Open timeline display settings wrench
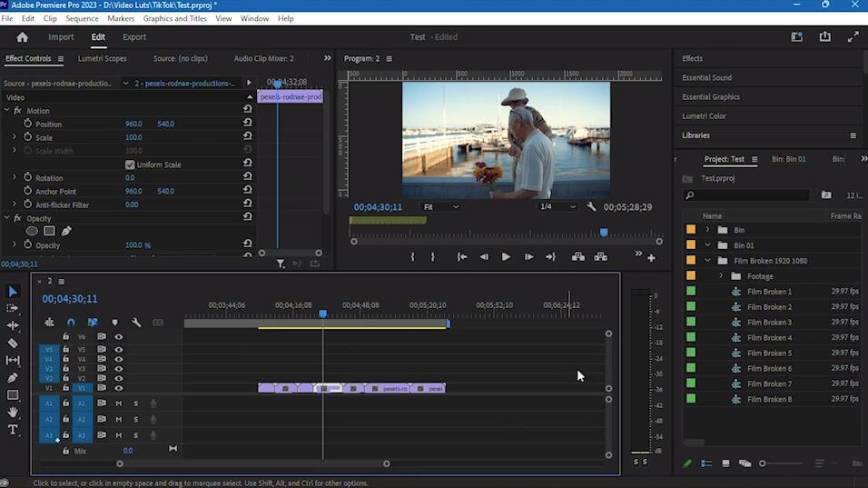Screen dimensions: 868x488 click(136, 323)
